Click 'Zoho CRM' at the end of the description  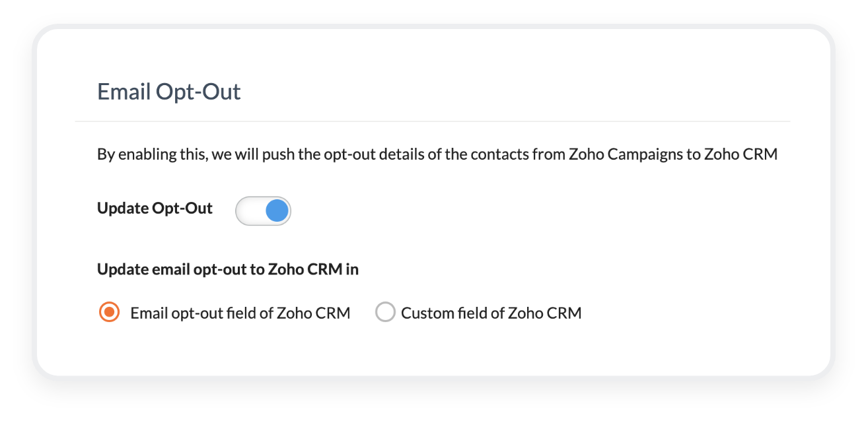741,155
